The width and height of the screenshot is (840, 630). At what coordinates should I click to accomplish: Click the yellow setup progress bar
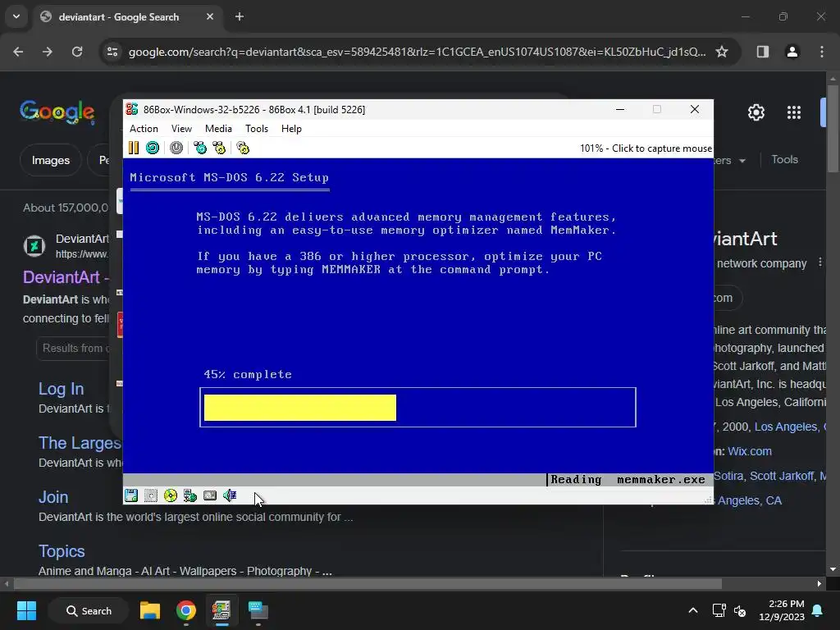[300, 408]
